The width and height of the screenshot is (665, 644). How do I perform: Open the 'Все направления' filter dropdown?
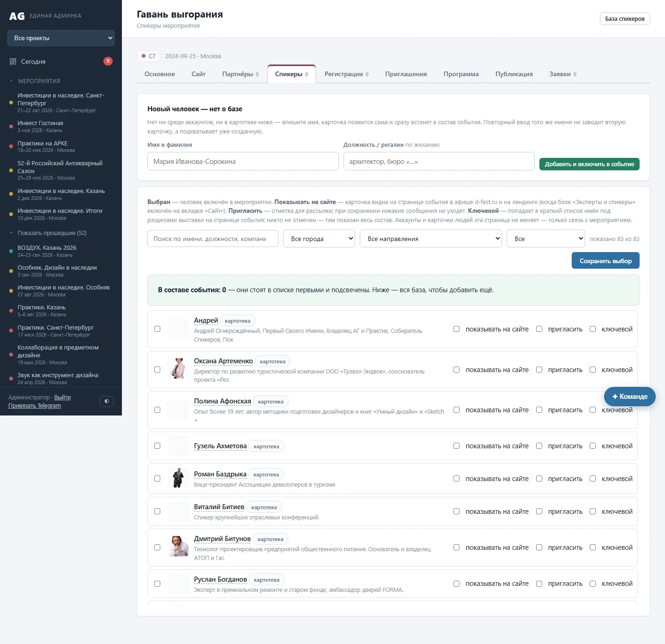pos(431,239)
